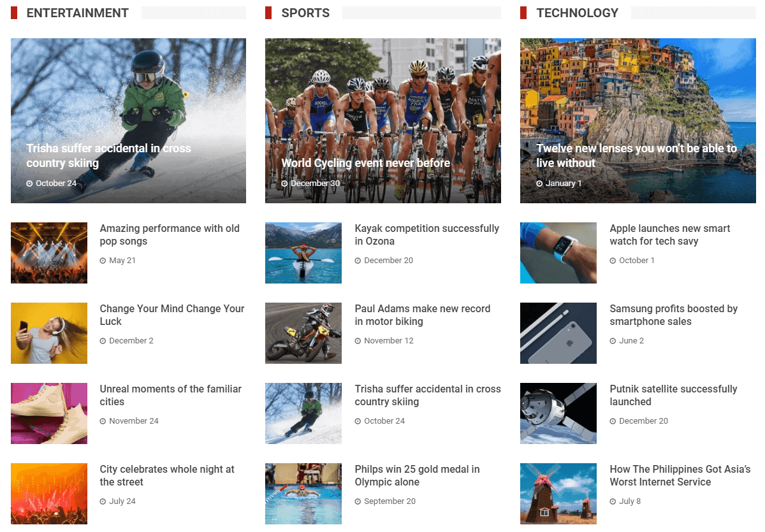This screenshot has height=532, width=765.
Task: Click the clock icon beside November 12
Action: [358, 341]
